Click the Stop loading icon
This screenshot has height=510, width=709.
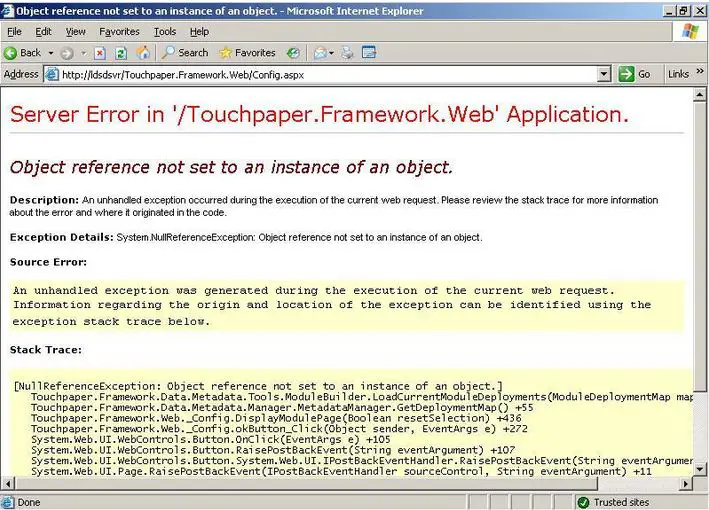pos(100,53)
